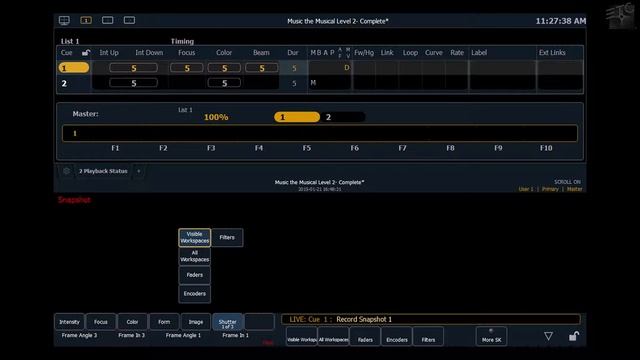Toggle Filters in snapshot popup
The image size is (640, 360).
pos(227,238)
